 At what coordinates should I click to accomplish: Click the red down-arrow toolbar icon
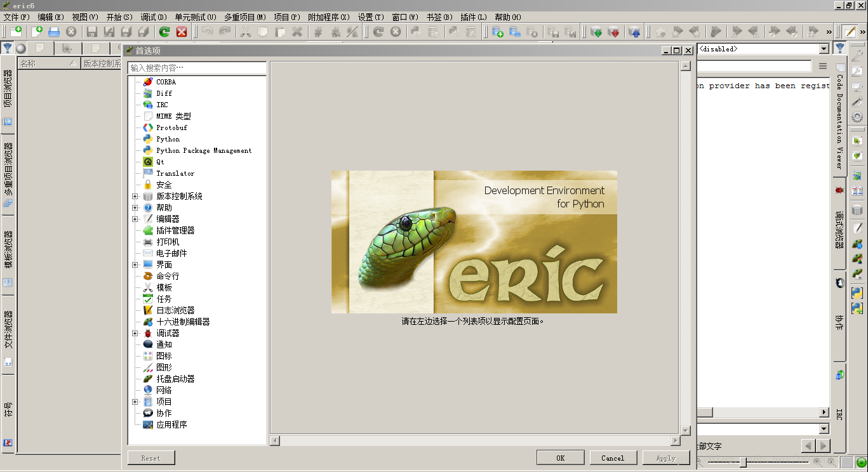[x=613, y=31]
